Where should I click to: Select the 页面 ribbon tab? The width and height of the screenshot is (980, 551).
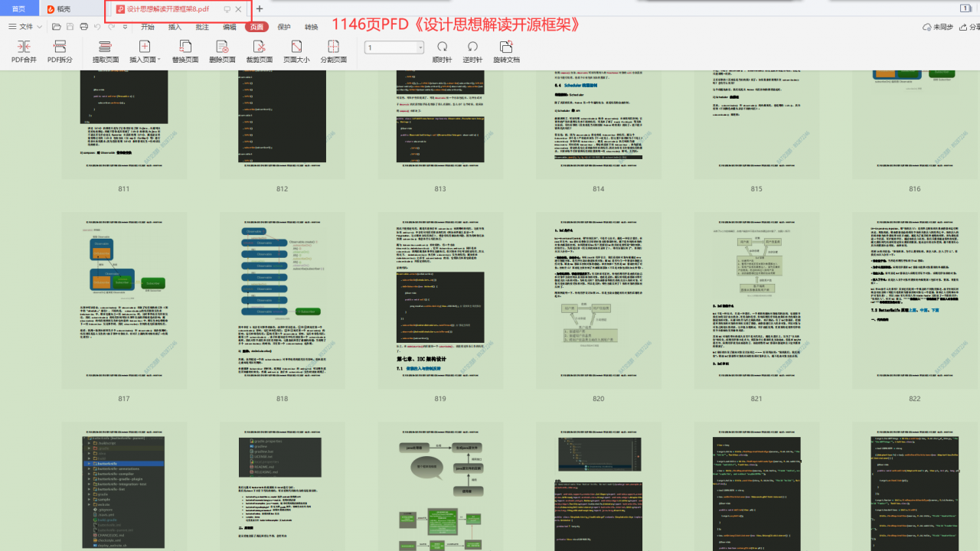[x=256, y=27]
